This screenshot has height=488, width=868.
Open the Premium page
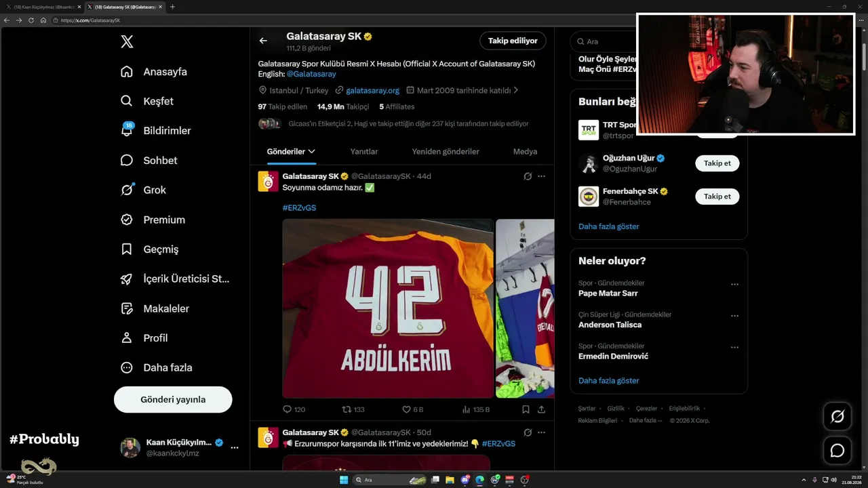coord(153,220)
